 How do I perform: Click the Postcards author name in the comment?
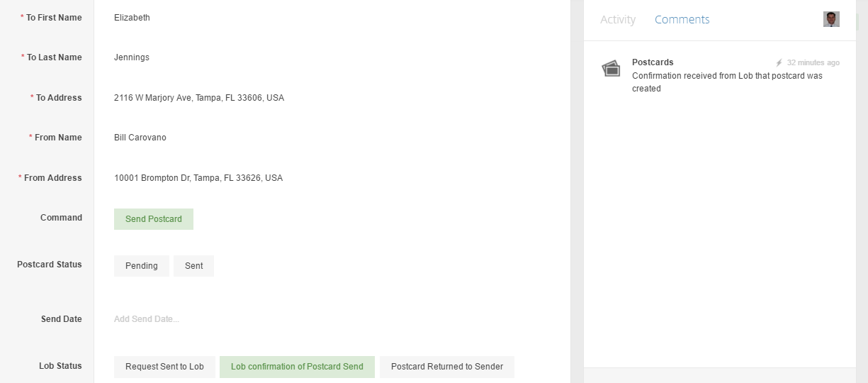pyautogui.click(x=653, y=62)
